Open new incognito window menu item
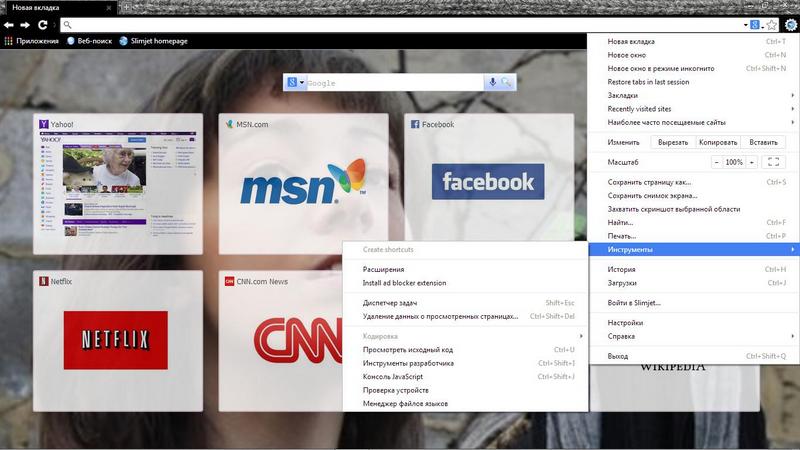The image size is (800, 450). pos(694,68)
